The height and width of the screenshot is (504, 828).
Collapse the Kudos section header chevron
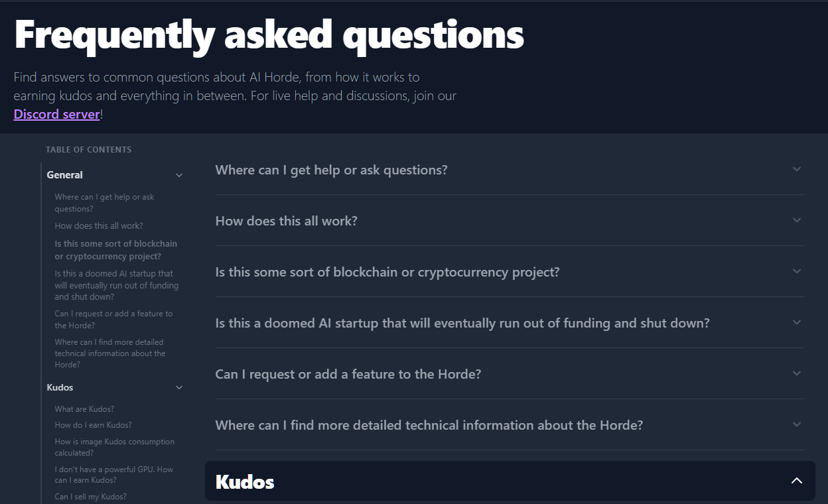coord(797,481)
